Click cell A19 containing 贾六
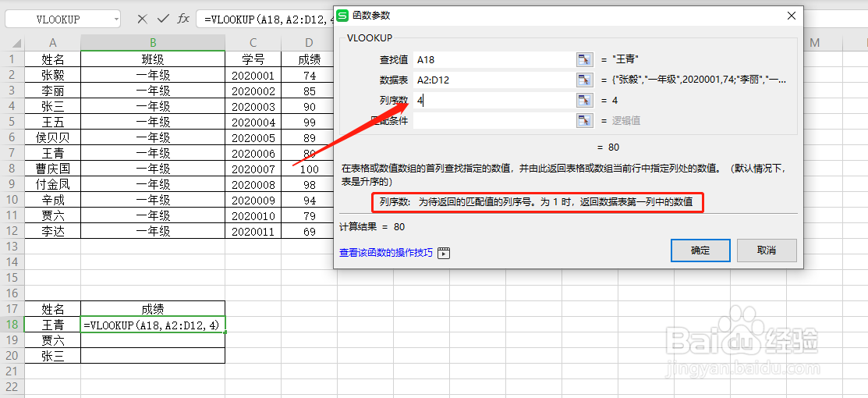The image size is (868, 398). (x=52, y=340)
